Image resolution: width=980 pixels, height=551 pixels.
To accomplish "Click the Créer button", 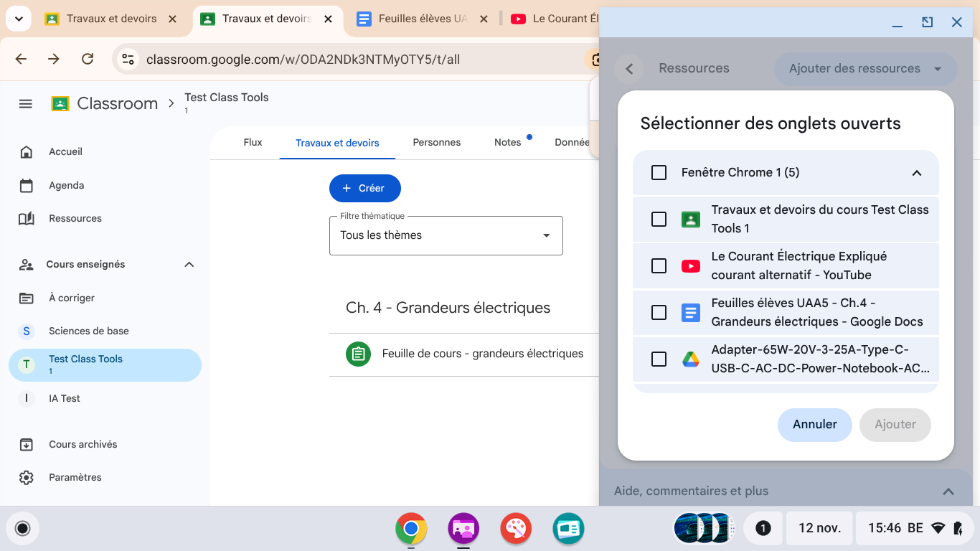I will coord(364,189).
